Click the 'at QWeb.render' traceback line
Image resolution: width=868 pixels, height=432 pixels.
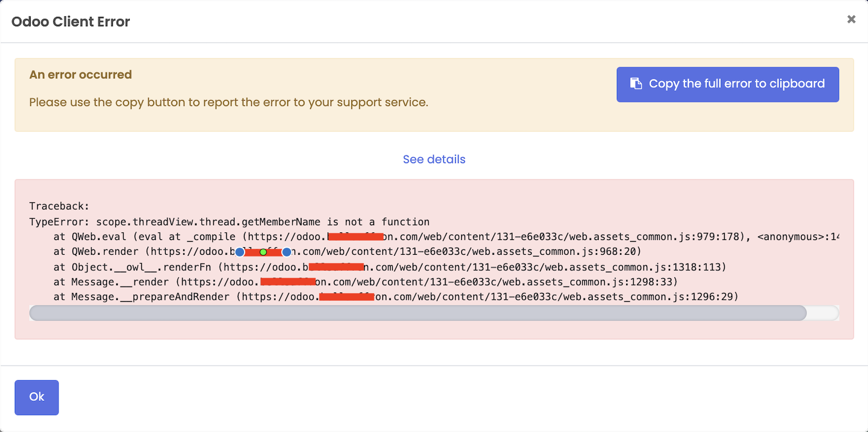[347, 252]
